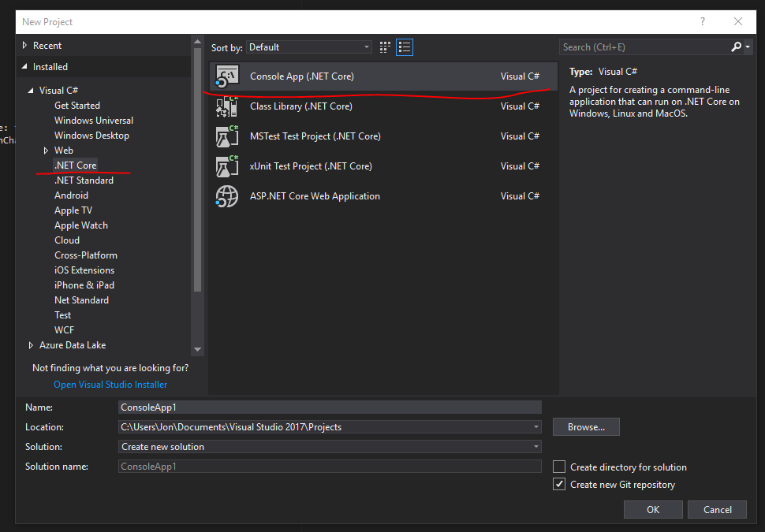Select Windows Desktop category

(x=91, y=136)
